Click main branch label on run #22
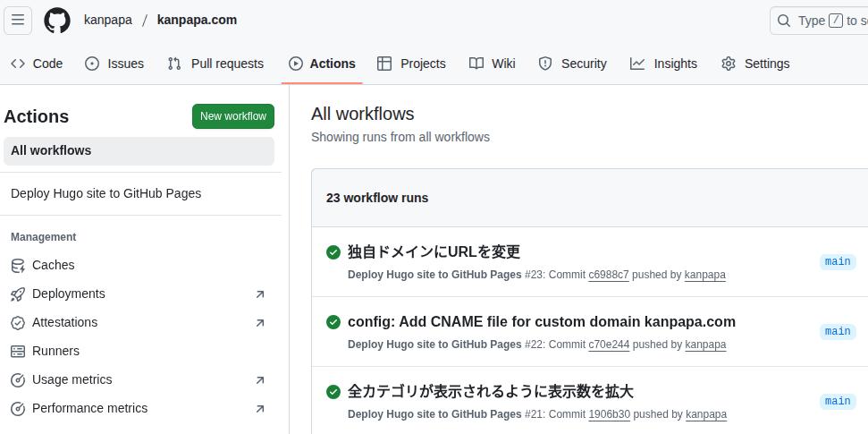 point(838,331)
